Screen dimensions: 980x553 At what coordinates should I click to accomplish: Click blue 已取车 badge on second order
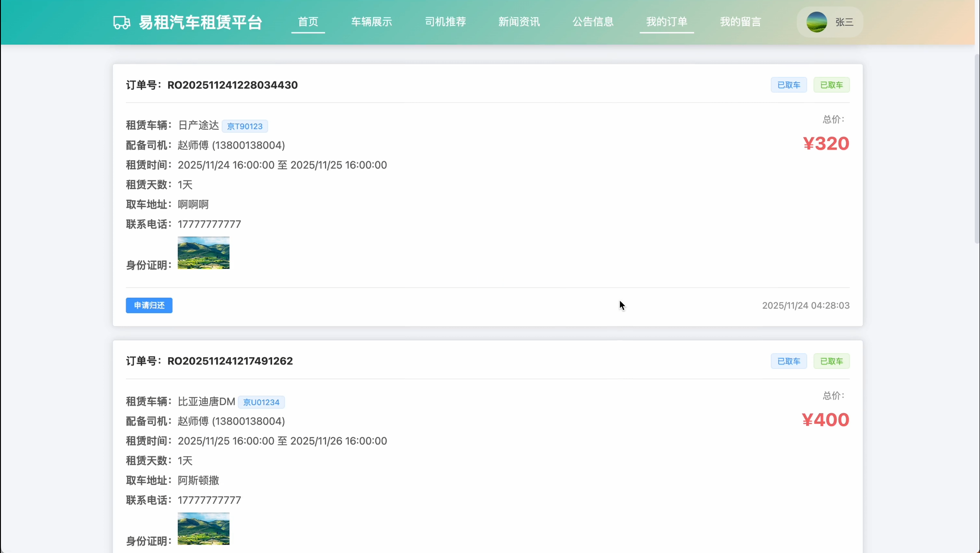tap(788, 361)
